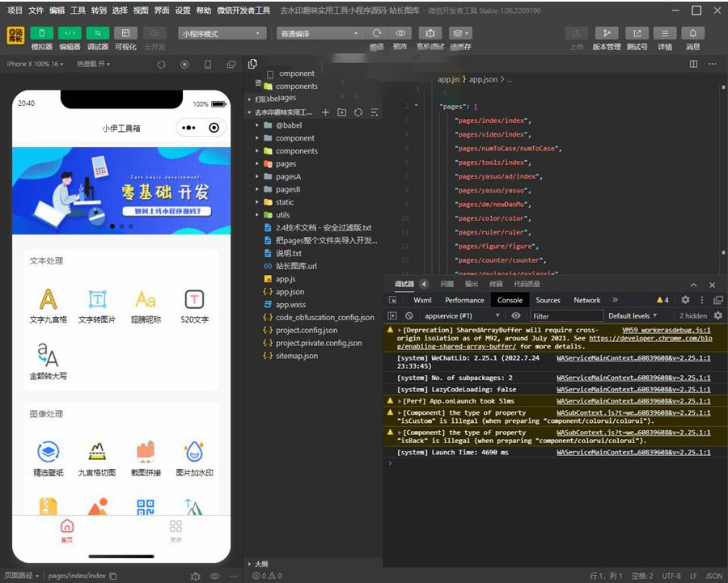Screen dimensions: 728x583
Task: Tap 文字九宫格 tool in simulator
Action: pos(49,306)
